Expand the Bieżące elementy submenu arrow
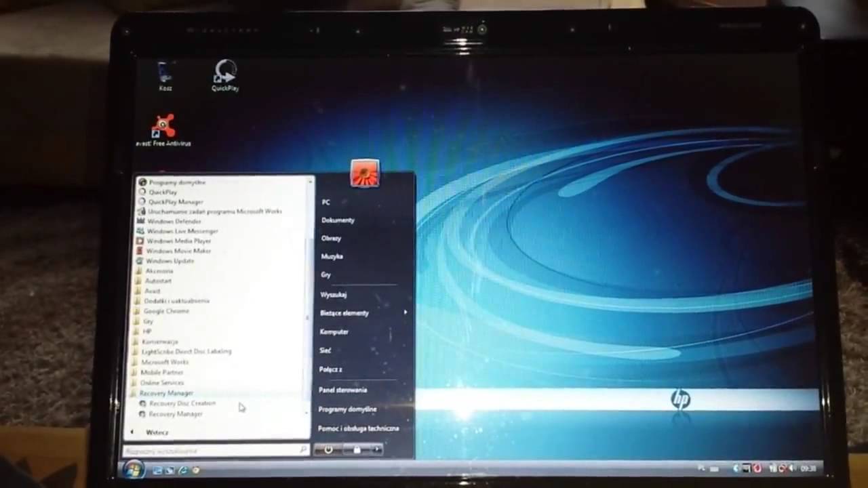 click(406, 312)
